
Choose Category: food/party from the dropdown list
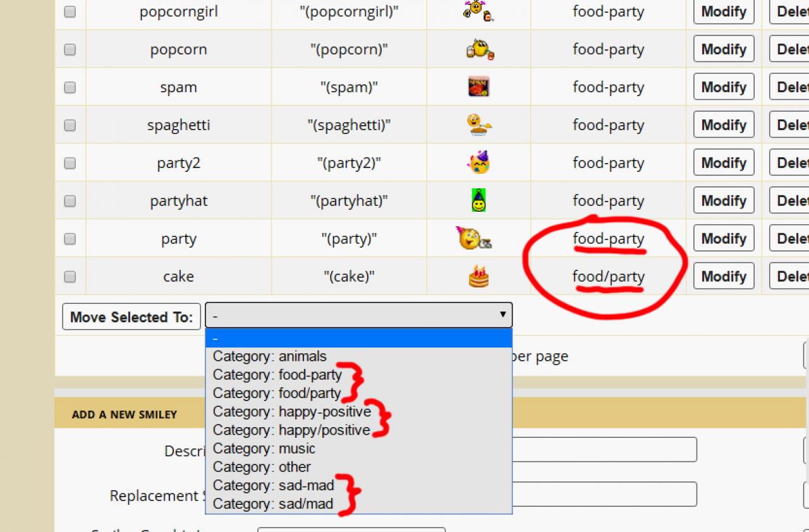(x=358, y=393)
